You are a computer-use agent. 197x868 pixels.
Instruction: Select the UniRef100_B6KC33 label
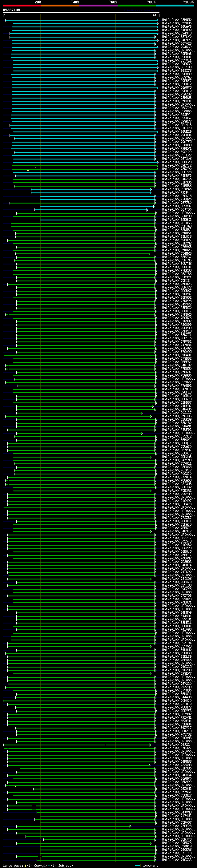pos(177,216)
